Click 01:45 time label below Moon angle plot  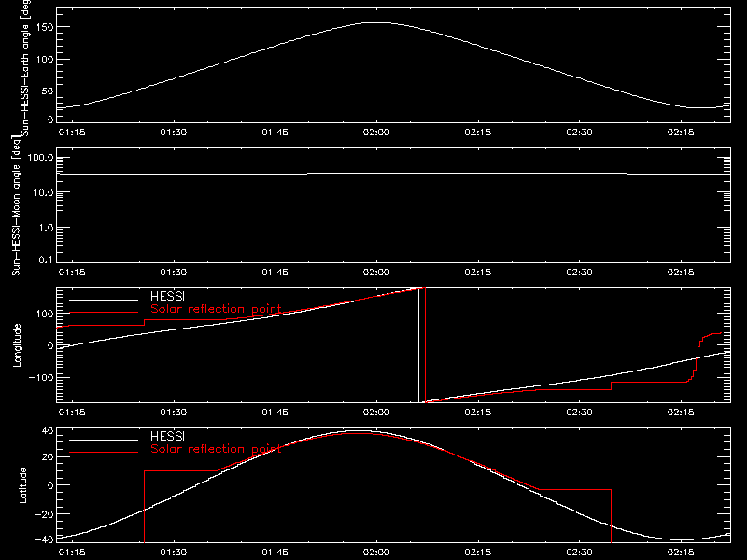[x=275, y=272]
